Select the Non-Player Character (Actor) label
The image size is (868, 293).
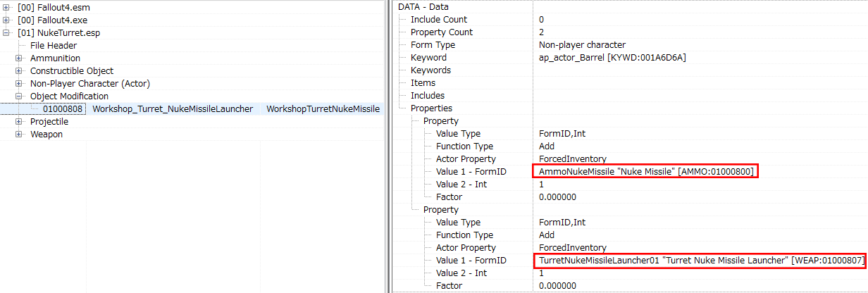89,83
